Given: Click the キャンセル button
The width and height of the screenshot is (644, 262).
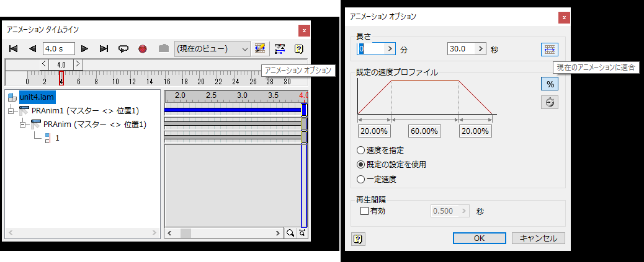Looking at the screenshot, I should pyautogui.click(x=539, y=238).
